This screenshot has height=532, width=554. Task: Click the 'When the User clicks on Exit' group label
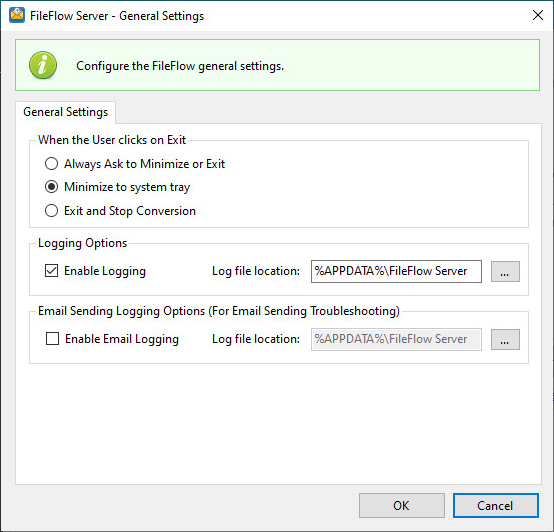[112, 140]
